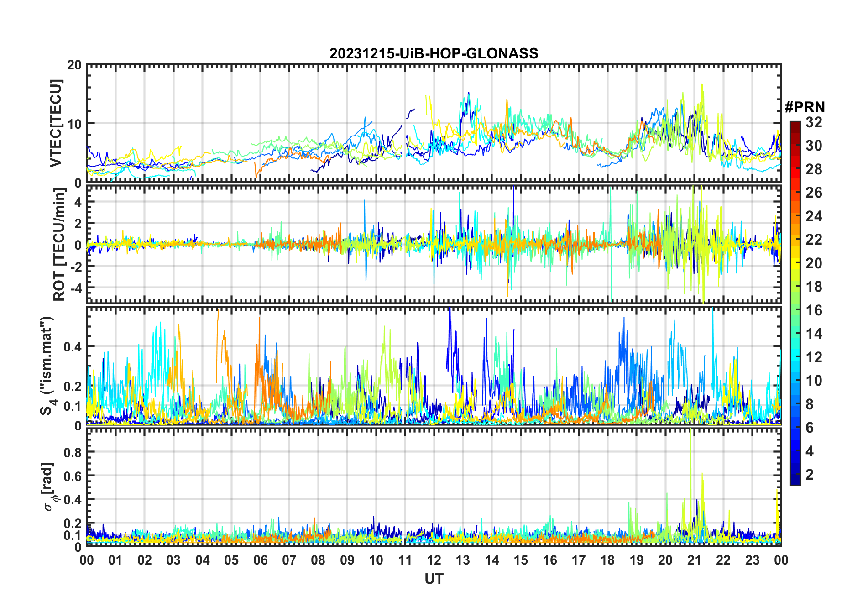This screenshot has height=607, width=868.
Task: Click x-axis hour tick label 23
Action: 753,560
